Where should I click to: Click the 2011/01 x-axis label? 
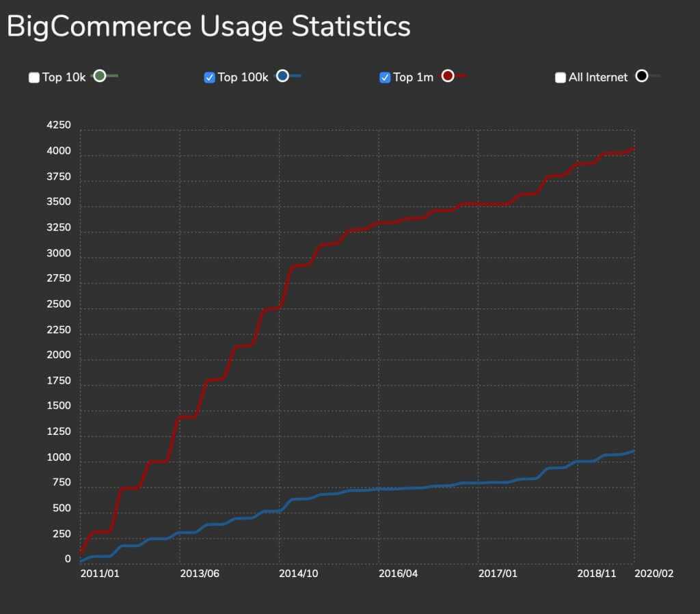[100, 574]
